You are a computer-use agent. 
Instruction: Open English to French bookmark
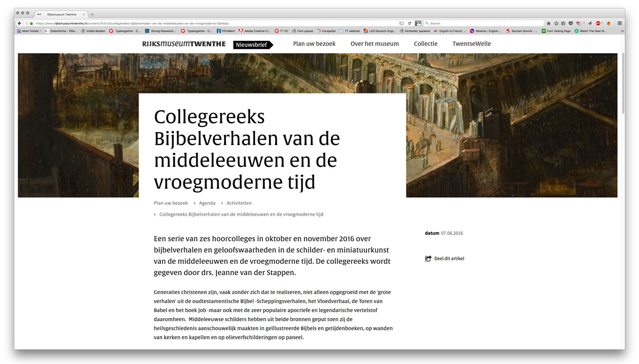(450, 31)
